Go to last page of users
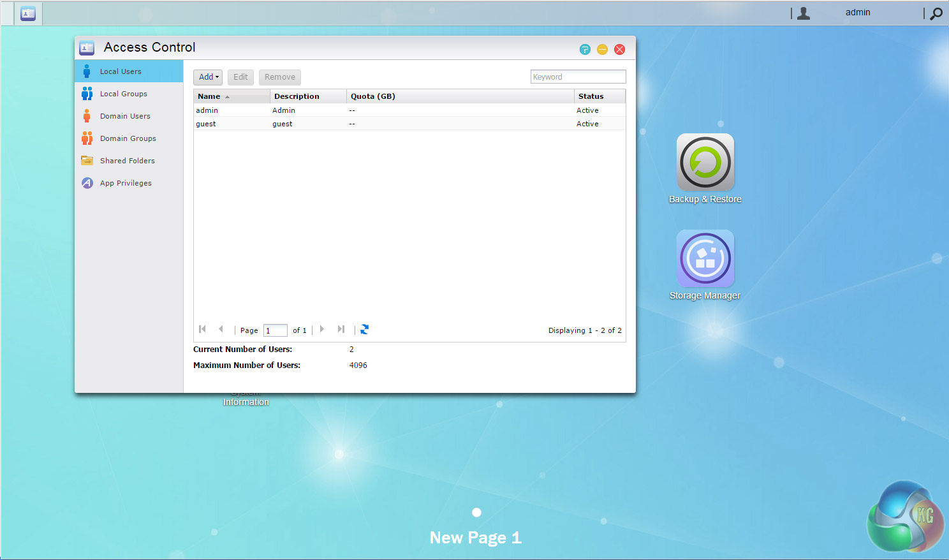Screen dimensions: 949x560 pyautogui.click(x=341, y=329)
